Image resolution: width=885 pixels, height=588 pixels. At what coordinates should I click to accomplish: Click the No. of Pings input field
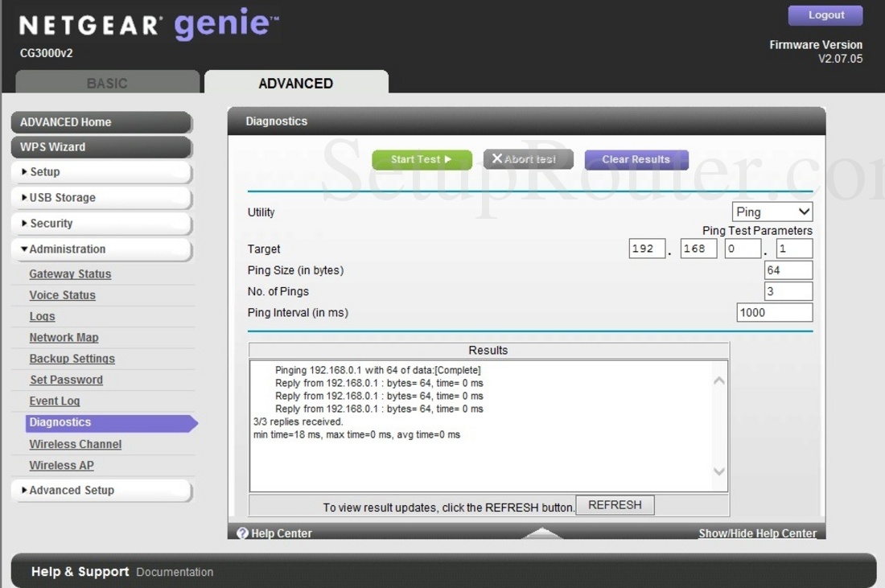click(x=787, y=290)
